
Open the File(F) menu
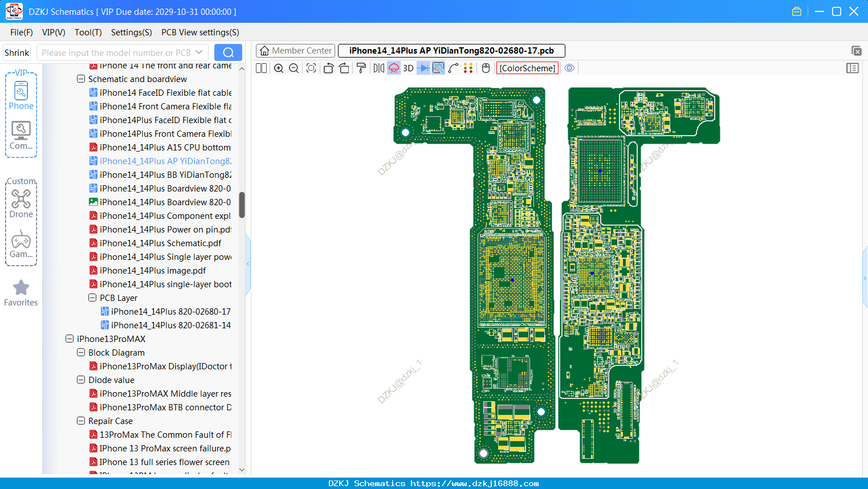coord(22,32)
